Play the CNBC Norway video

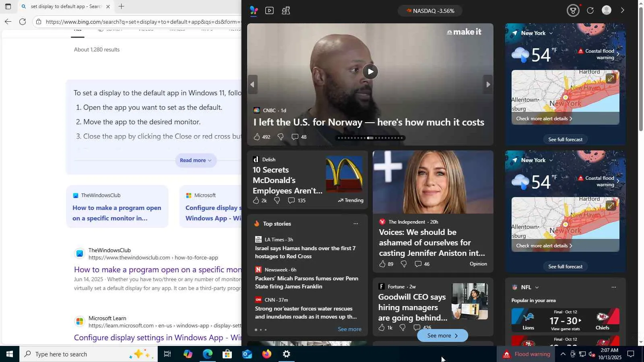click(370, 72)
